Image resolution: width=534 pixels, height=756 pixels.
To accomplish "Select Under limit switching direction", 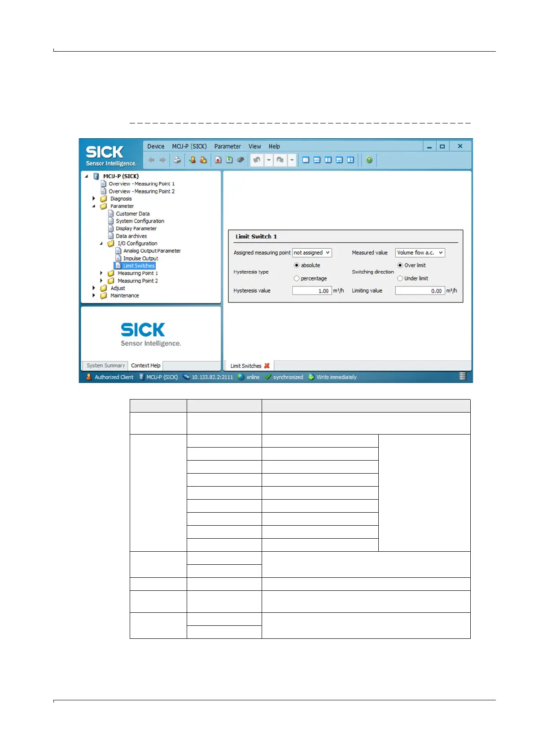I will click(x=400, y=278).
